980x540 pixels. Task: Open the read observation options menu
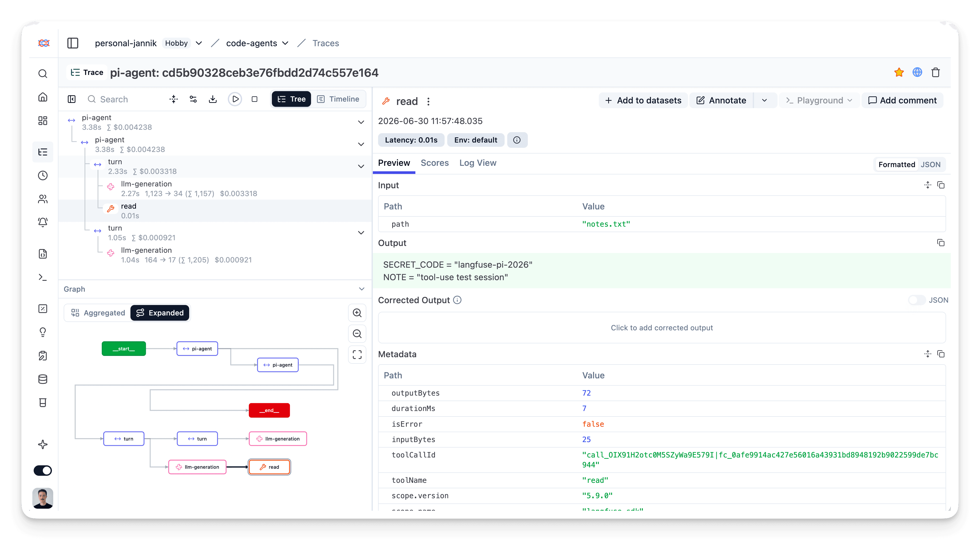pos(428,101)
